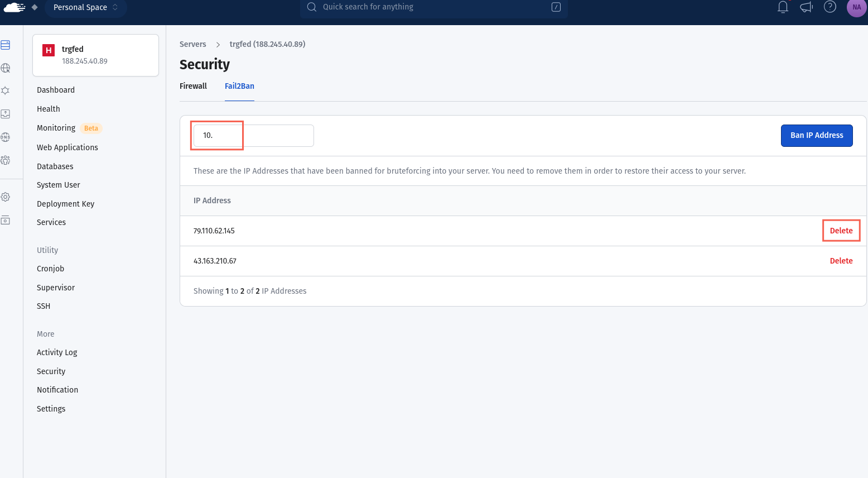Viewport: 868px width, 478px height.
Task: Delete banned IP 43.163.210.67
Action: 841,261
